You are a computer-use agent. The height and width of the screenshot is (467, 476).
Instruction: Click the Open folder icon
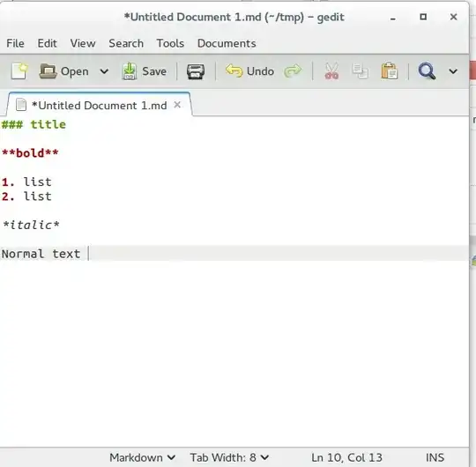tap(48, 71)
